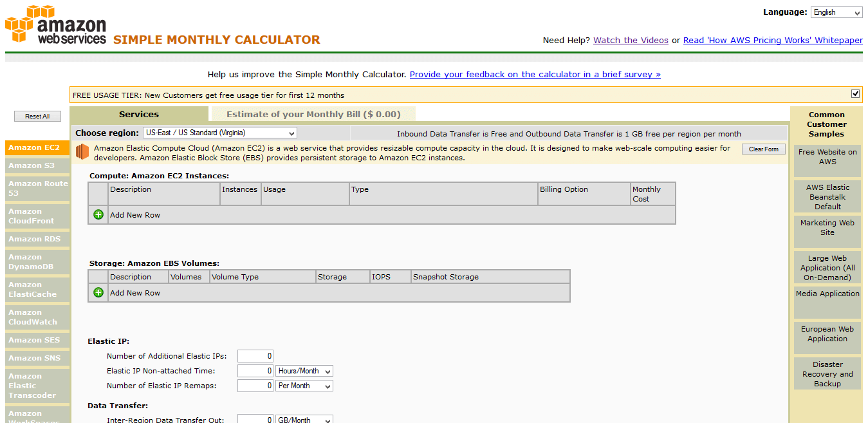Click the IOPS column header

click(391, 277)
